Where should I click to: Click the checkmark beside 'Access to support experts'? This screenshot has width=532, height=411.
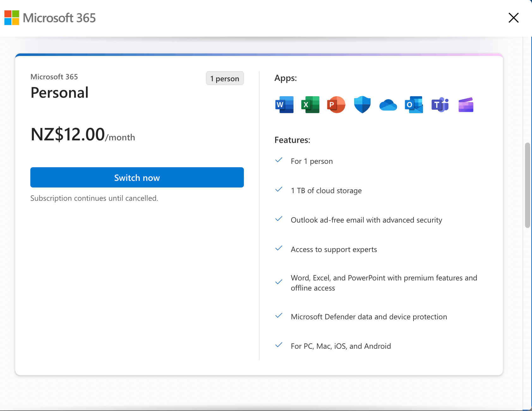tap(279, 248)
